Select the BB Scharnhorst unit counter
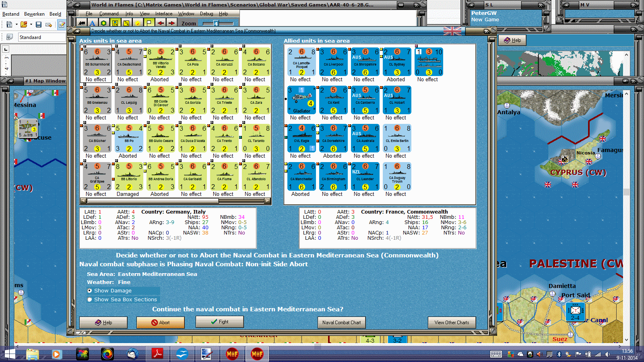Screen dimensions: 644x362 click(x=97, y=62)
